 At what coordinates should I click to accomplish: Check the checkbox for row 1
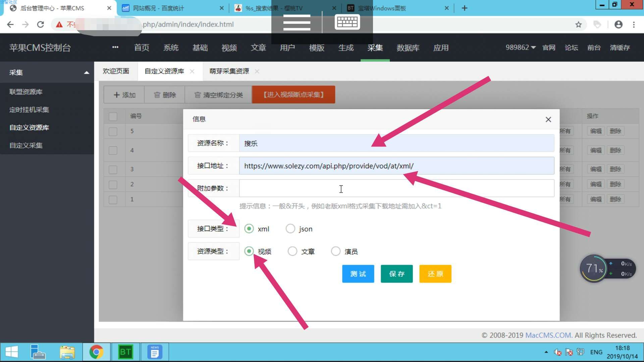pos(113,199)
